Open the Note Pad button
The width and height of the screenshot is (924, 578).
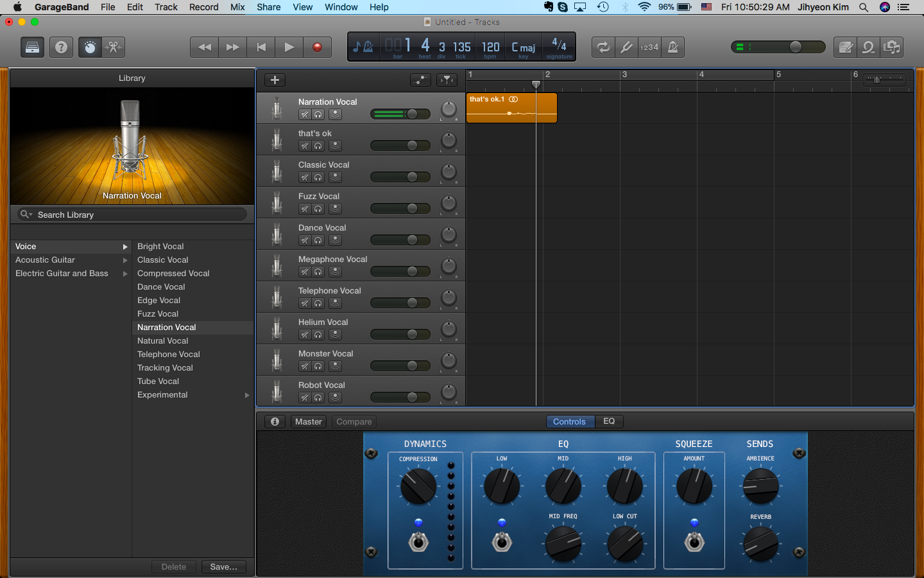click(846, 48)
